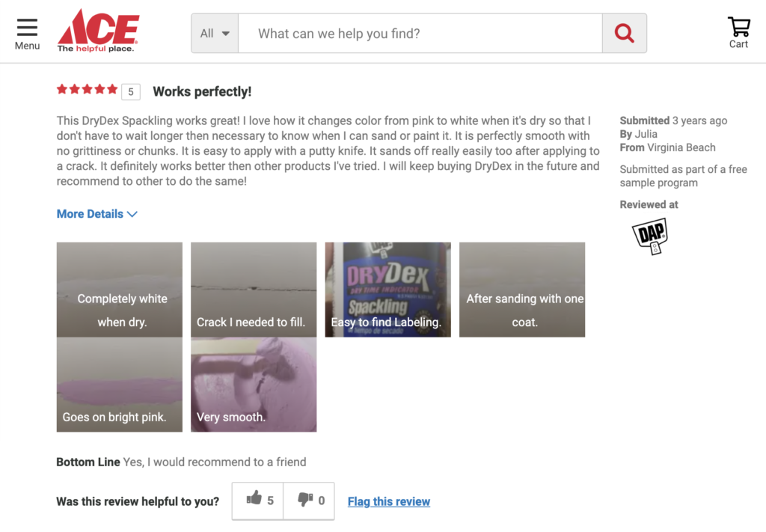The width and height of the screenshot is (766, 532).
Task: Click the five red star rating
Action: [87, 89]
